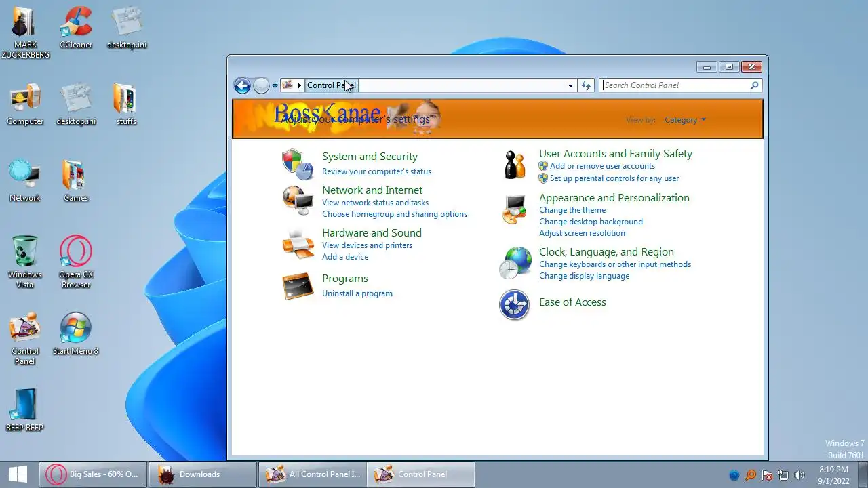This screenshot has width=868, height=488.
Task: Click the search magnifier icon
Action: (754, 85)
